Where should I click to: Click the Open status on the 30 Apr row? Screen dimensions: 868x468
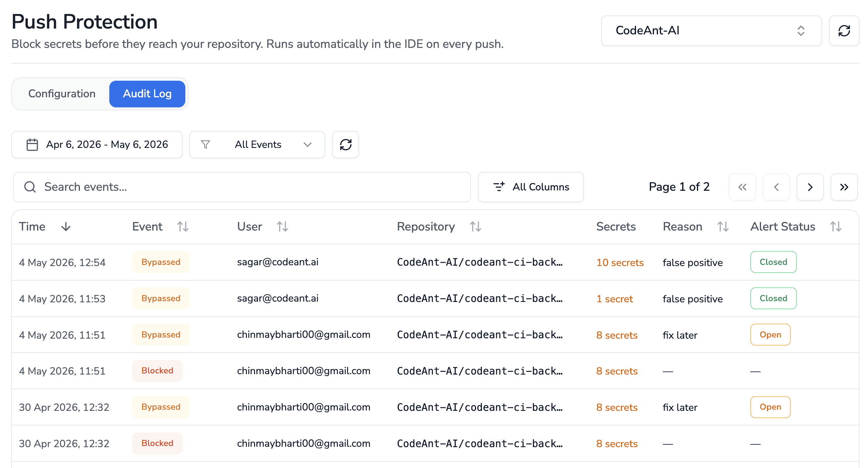(x=770, y=407)
